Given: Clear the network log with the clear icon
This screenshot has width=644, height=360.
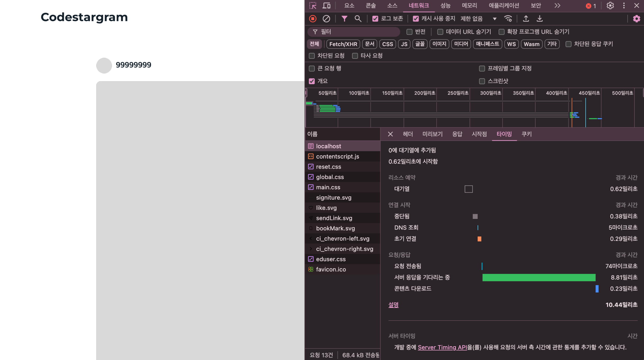Looking at the screenshot, I should pos(326,19).
